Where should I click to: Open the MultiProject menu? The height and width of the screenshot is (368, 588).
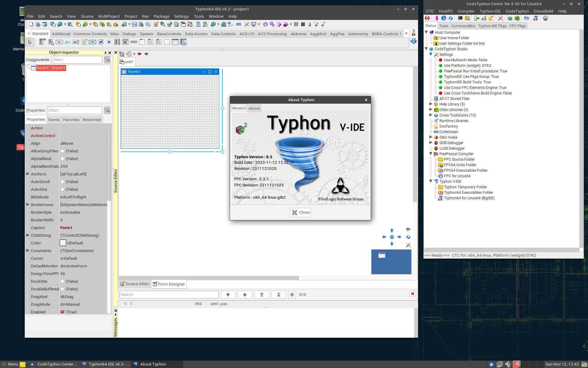tap(109, 17)
